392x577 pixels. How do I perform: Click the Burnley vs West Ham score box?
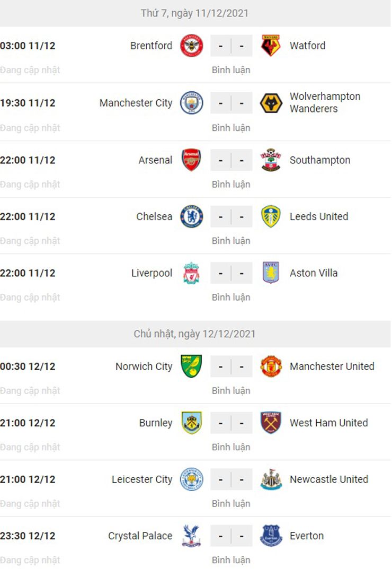[x=231, y=423]
